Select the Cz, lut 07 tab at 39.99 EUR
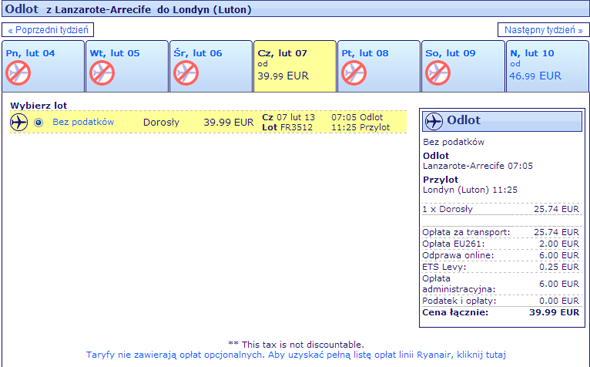This screenshot has width=590, height=367. 295,66
